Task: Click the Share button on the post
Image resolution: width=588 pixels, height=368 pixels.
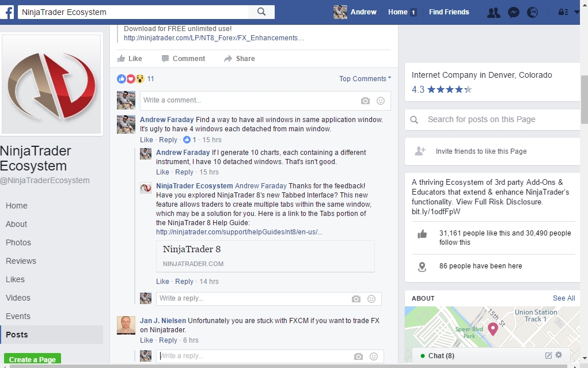Action: click(x=240, y=59)
